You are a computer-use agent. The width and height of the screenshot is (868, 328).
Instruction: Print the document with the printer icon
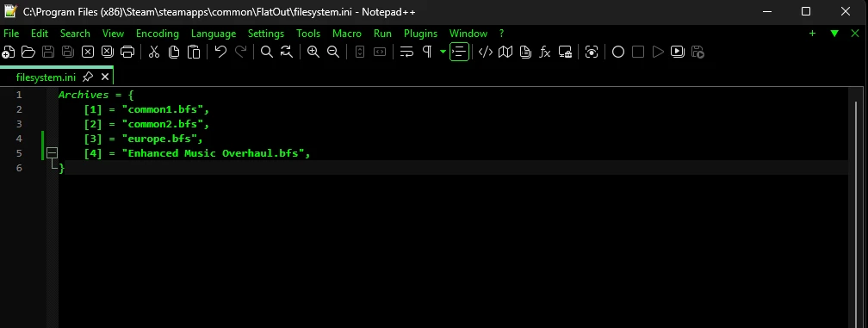tap(127, 52)
